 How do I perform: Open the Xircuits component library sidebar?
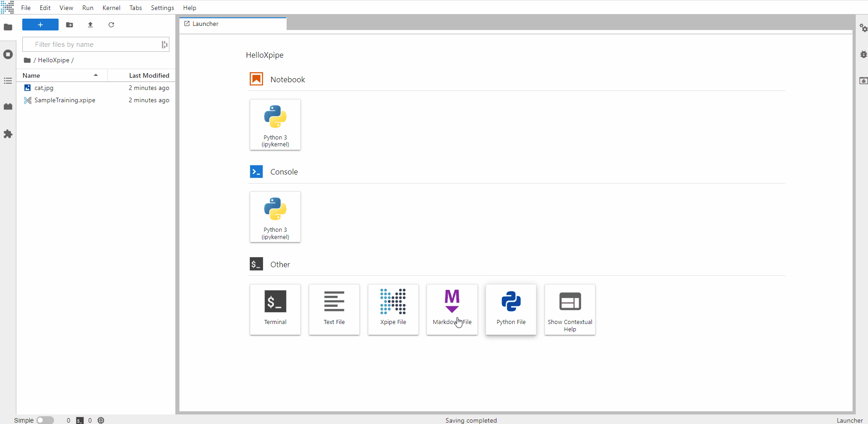pos(8,107)
